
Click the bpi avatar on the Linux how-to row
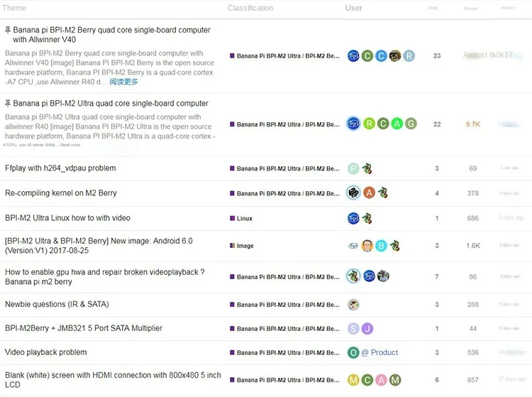click(353, 218)
